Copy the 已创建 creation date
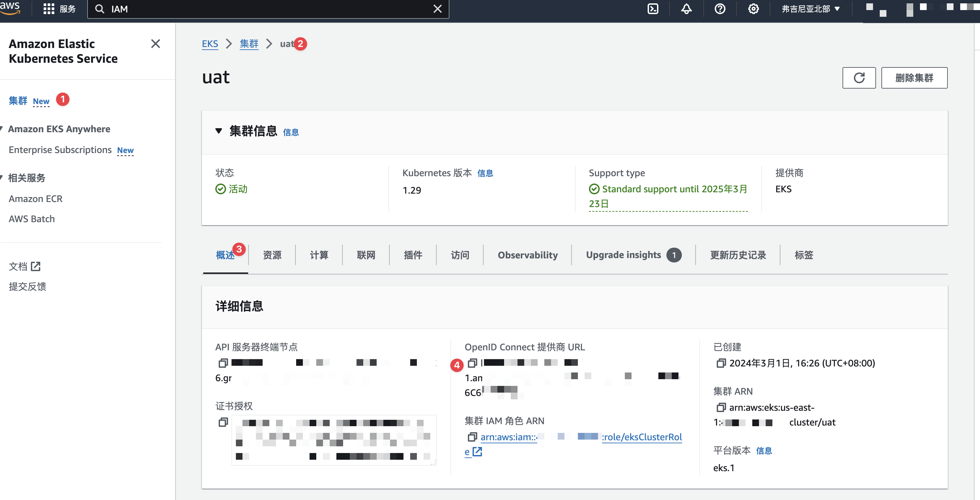 721,363
